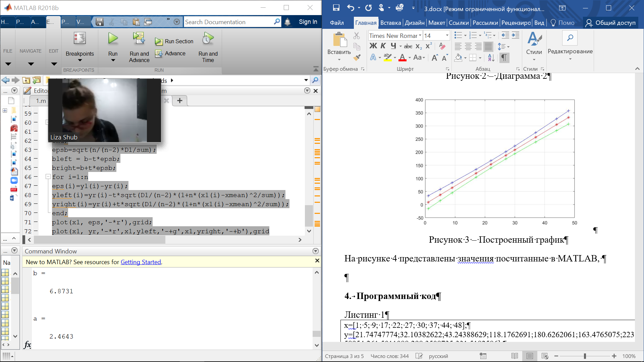This screenshot has height=362, width=644.
Task: Open the Getting Started link
Action: [141, 262]
